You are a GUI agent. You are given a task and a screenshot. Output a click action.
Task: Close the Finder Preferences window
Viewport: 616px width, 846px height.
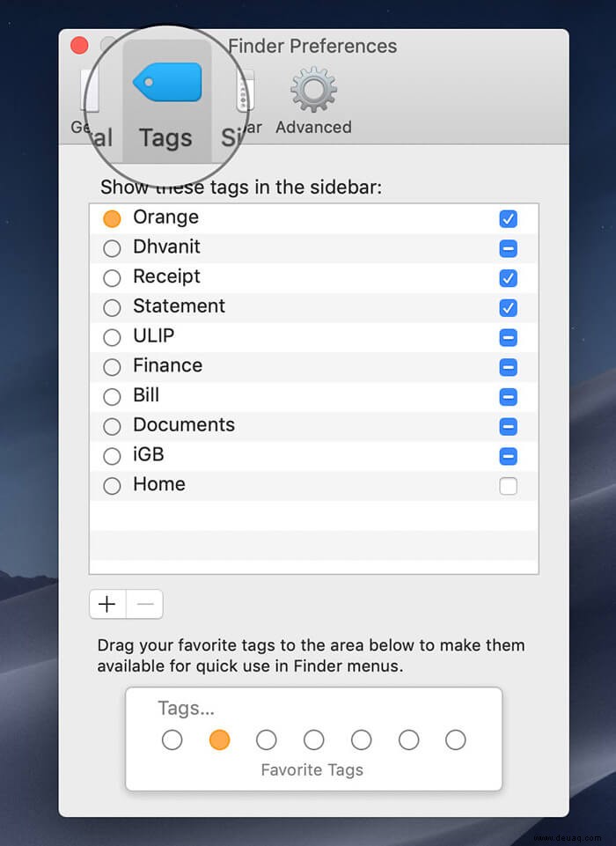coord(79,45)
